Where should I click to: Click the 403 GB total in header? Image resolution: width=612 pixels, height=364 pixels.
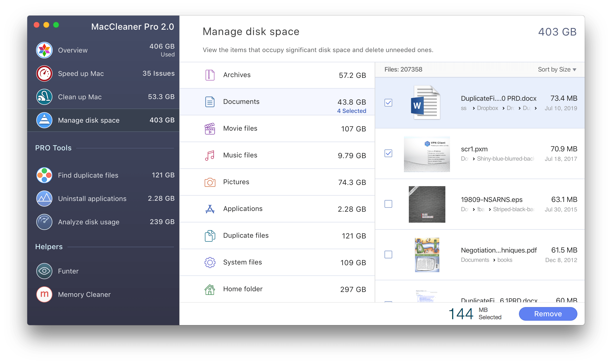(x=557, y=32)
